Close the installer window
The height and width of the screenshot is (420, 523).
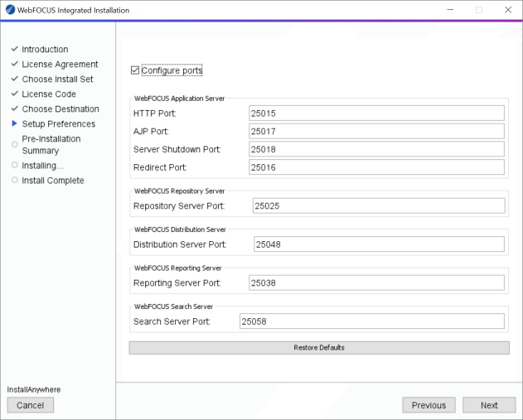pos(507,10)
